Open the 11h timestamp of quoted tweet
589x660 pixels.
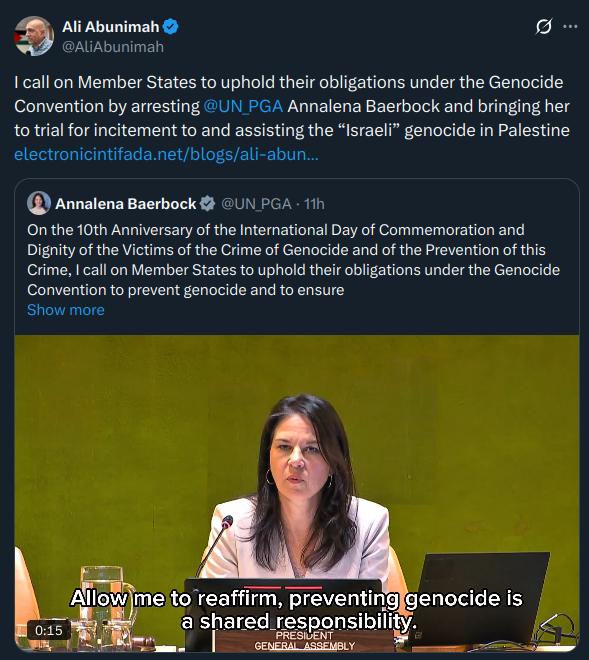coord(314,204)
